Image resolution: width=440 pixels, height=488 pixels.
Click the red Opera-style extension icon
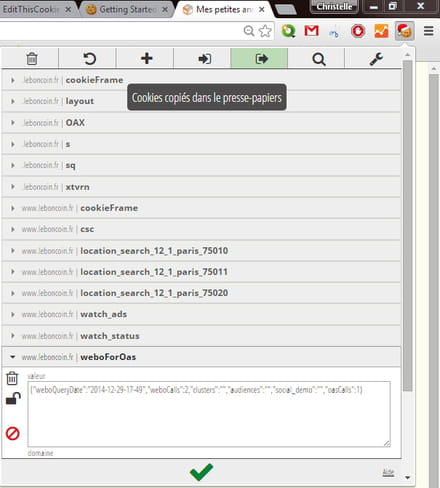[x=358, y=31]
